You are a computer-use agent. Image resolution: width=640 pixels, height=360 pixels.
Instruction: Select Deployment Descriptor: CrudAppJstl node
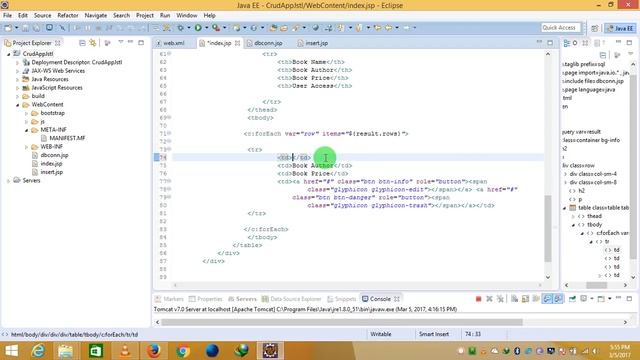tap(77, 62)
